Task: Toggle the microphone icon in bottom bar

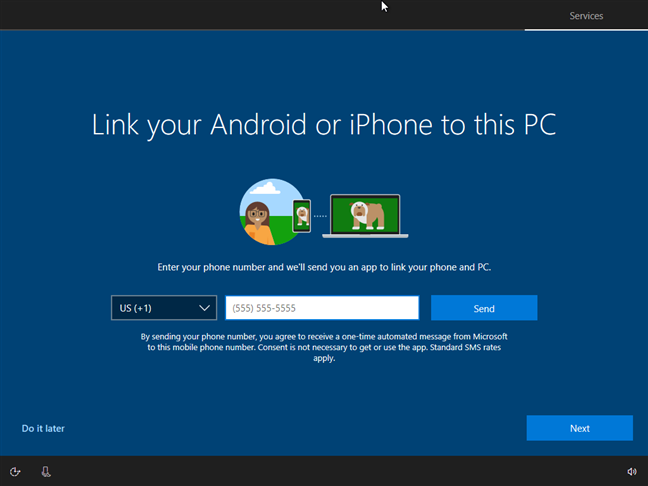Action: (x=46, y=472)
